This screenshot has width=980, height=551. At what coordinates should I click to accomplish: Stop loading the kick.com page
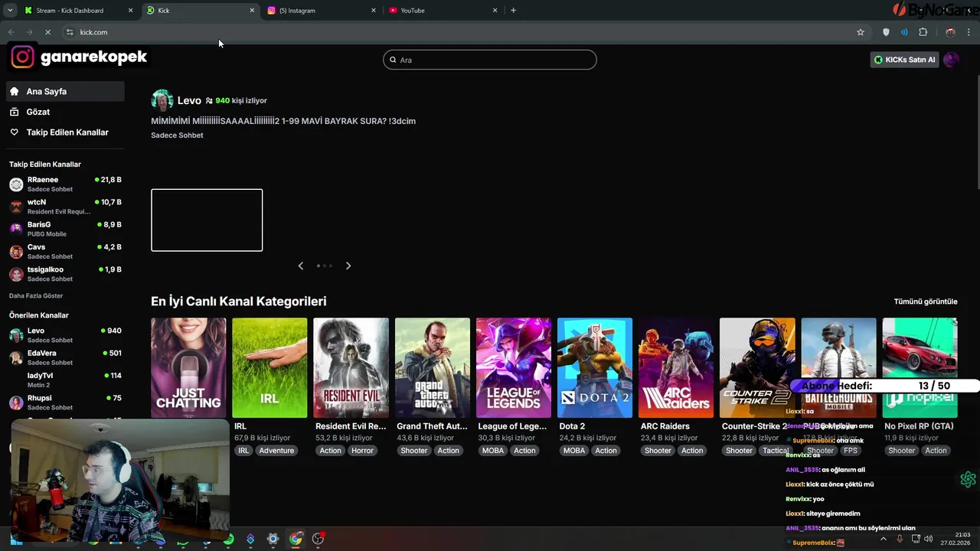pos(47,32)
